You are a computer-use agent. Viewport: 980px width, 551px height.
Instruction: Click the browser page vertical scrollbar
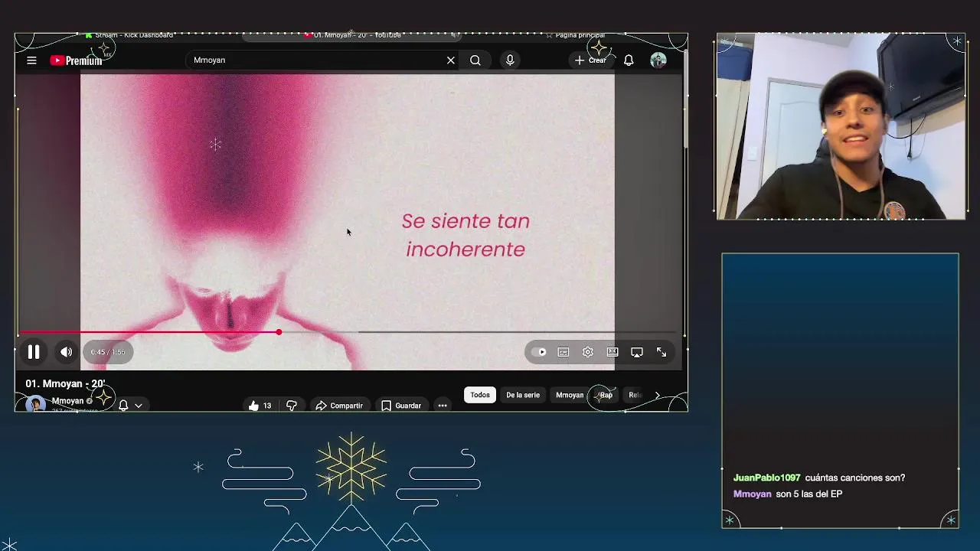[684, 99]
